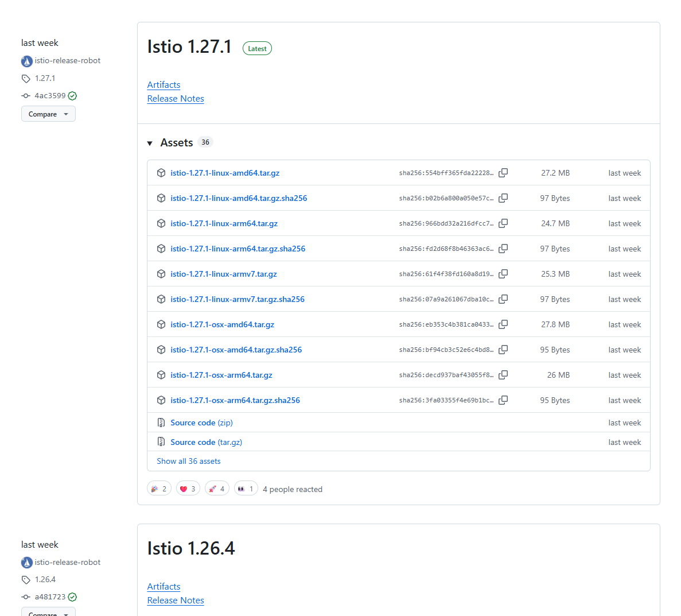
Task: Open Release Notes link under Istio 1.26.4
Action: point(176,600)
